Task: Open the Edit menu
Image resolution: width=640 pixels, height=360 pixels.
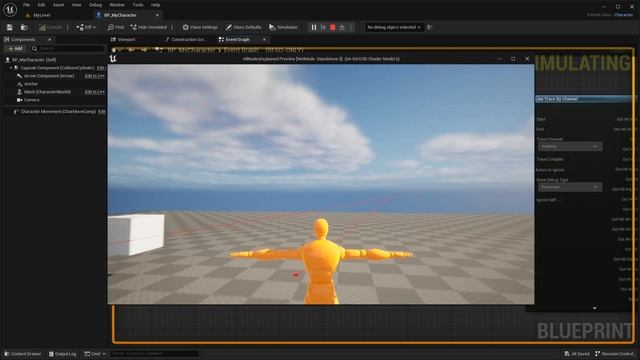Action: [41, 5]
